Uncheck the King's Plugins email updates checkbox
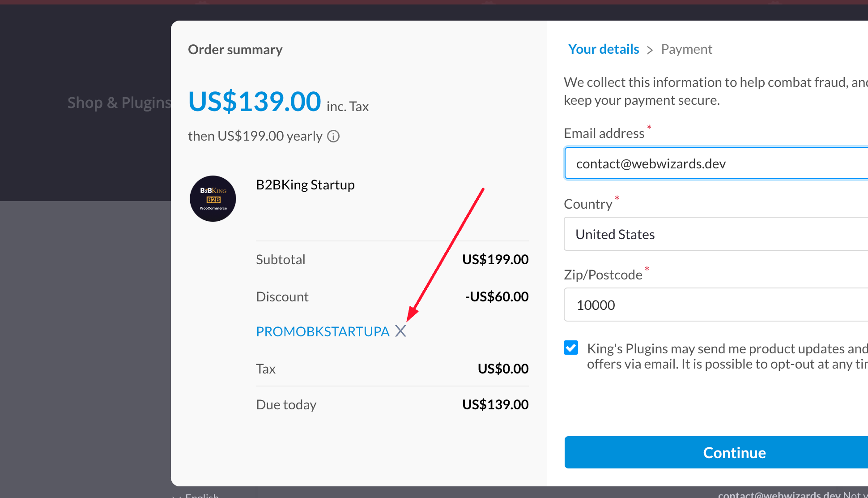The height and width of the screenshot is (498, 868). (571, 348)
